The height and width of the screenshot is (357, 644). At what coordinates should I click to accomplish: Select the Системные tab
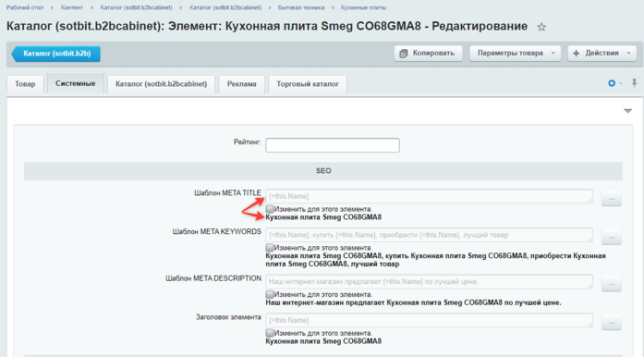[x=76, y=83]
